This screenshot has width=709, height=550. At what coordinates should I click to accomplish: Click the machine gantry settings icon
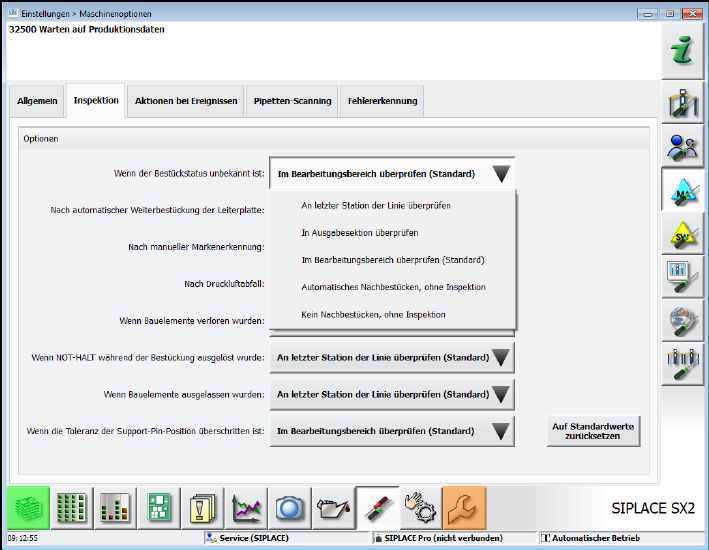pyautogui.click(x=682, y=102)
